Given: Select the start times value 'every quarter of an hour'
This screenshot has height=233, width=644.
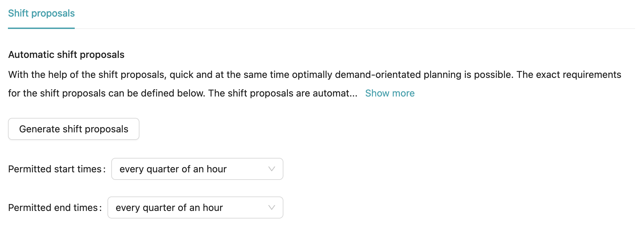Looking at the screenshot, I should (x=173, y=169).
